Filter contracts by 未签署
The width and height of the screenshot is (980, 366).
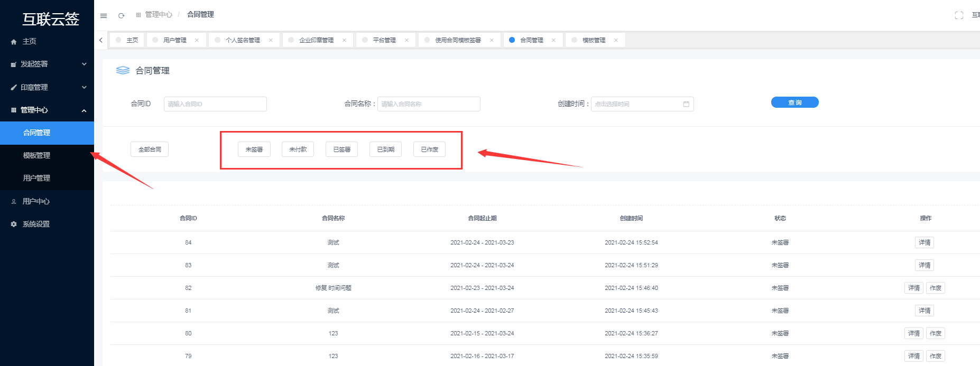(254, 149)
